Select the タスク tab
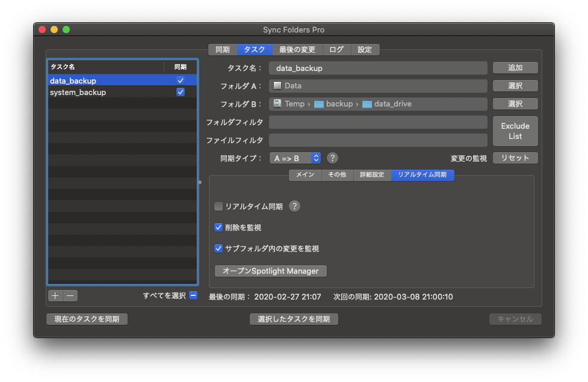This screenshot has height=382, width=588. coord(254,49)
